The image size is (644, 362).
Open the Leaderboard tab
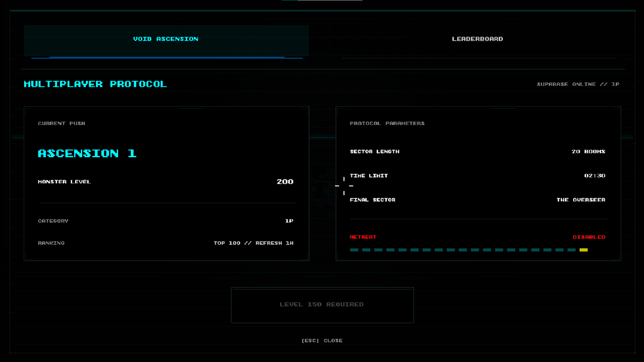[478, 40]
